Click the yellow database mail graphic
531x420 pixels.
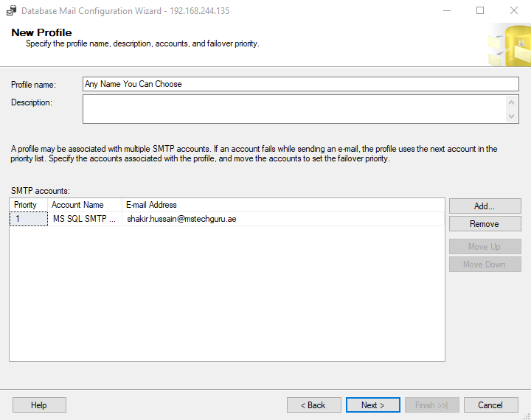(x=509, y=45)
